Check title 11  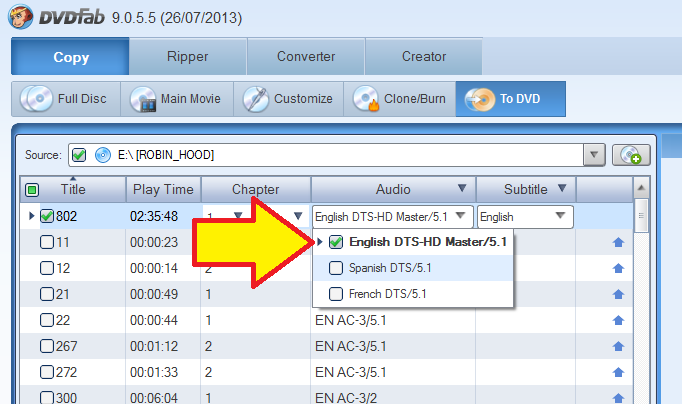click(47, 242)
